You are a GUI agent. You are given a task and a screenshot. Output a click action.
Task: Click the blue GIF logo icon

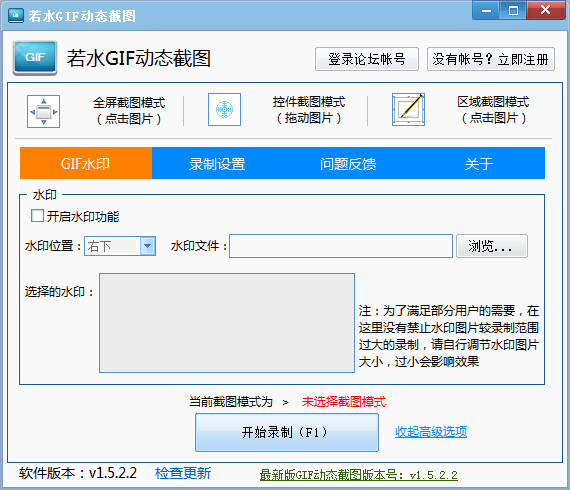[x=35, y=58]
